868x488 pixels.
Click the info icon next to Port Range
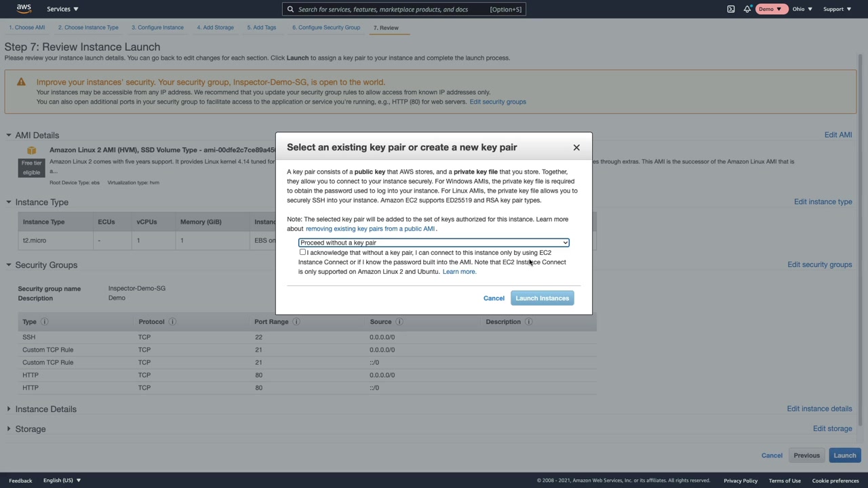[x=296, y=322]
